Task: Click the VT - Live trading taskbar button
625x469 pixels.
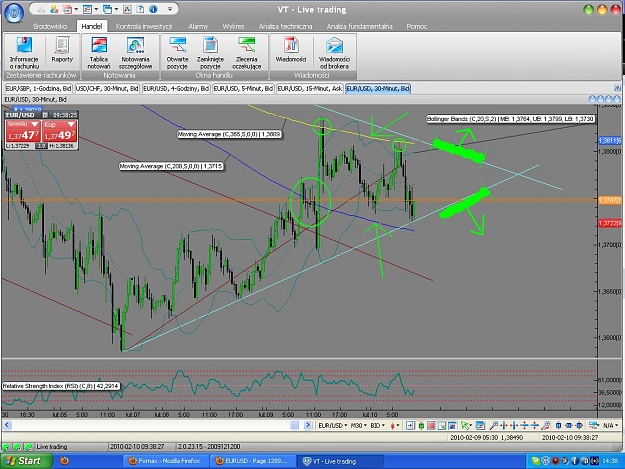Action: coord(339,461)
